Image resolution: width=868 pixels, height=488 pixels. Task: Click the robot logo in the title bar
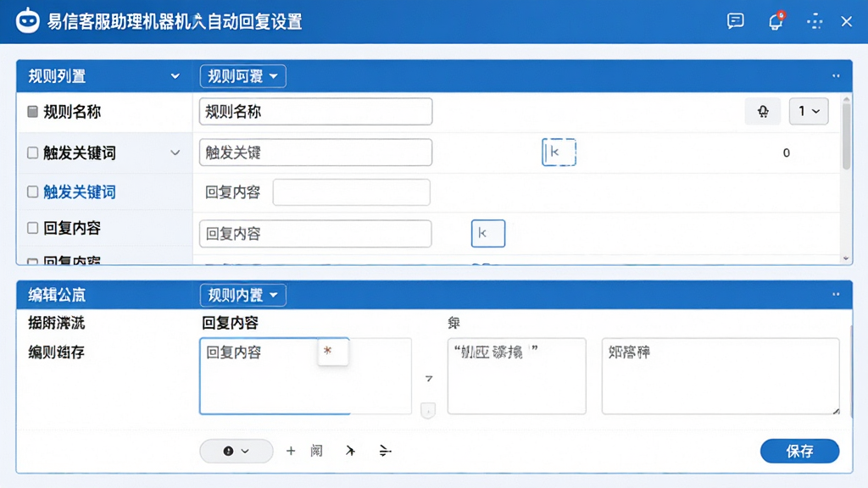pyautogui.click(x=27, y=21)
